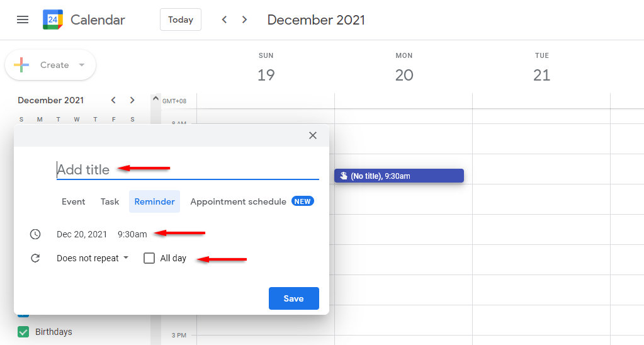This screenshot has width=644, height=345.
Task: Toggle the Birthdays calendar checkbox
Action: tap(23, 332)
